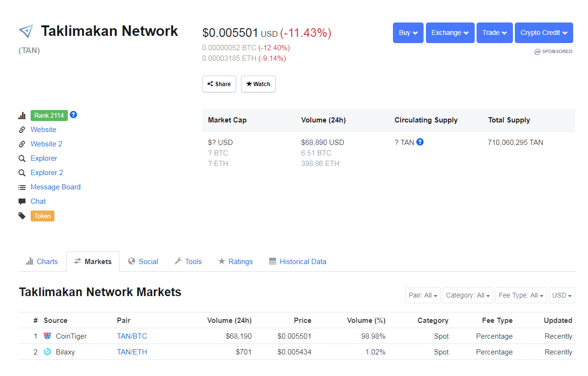
Task: Switch to the Social tab
Action: (143, 261)
